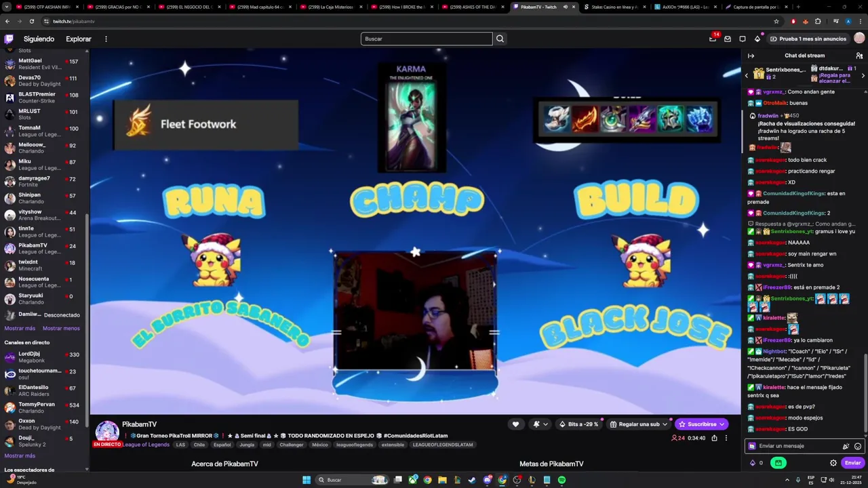The width and height of the screenshot is (868, 488).
Task: Open the notification bell dropdown for channel
Action: click(540, 424)
